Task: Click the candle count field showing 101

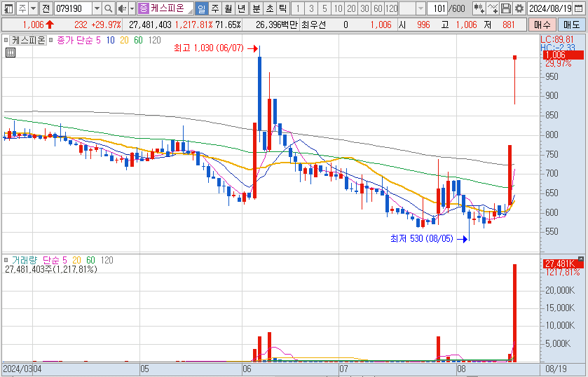Action: point(437,8)
